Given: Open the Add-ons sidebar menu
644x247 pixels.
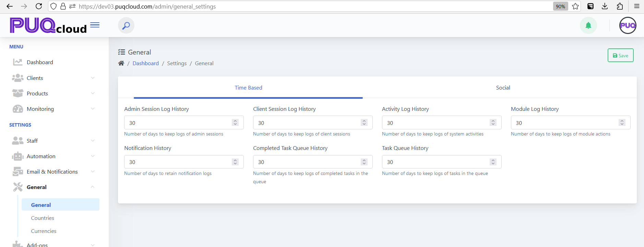Looking at the screenshot, I should coord(37,245).
